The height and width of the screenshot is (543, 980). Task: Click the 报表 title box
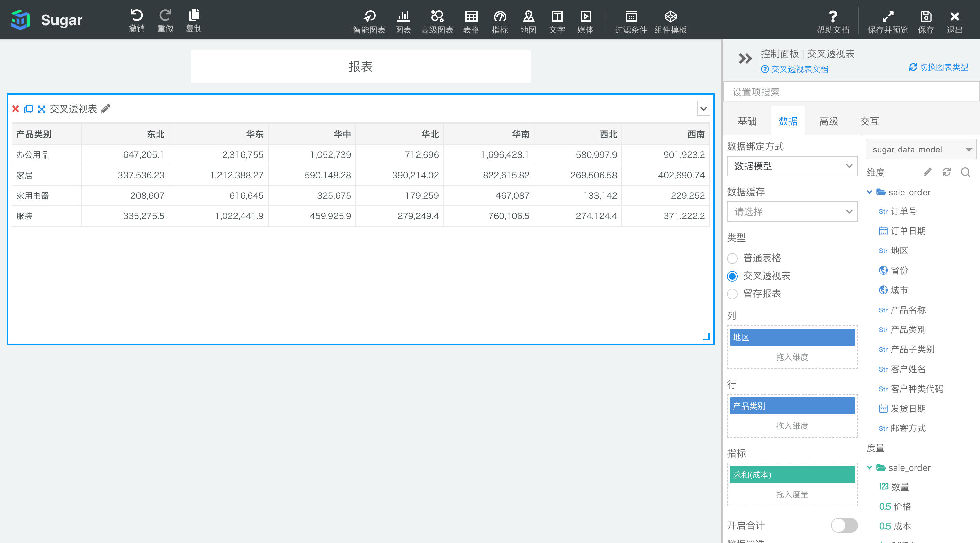360,67
